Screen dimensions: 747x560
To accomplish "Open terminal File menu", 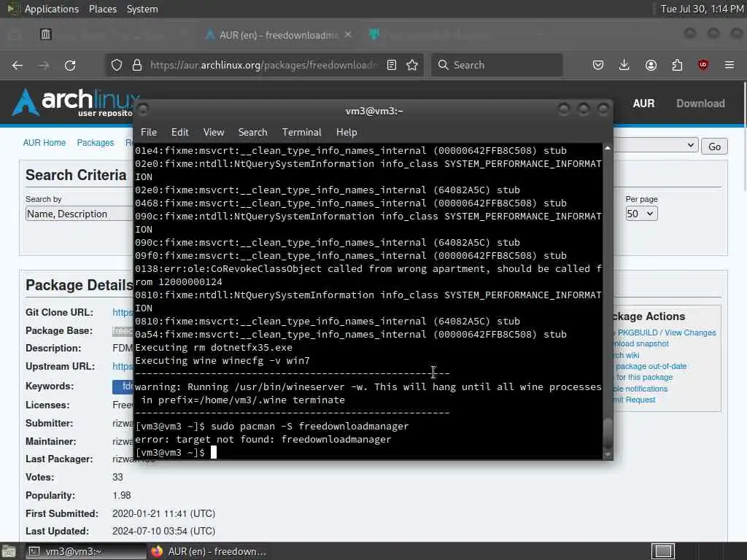I will pyautogui.click(x=149, y=133).
